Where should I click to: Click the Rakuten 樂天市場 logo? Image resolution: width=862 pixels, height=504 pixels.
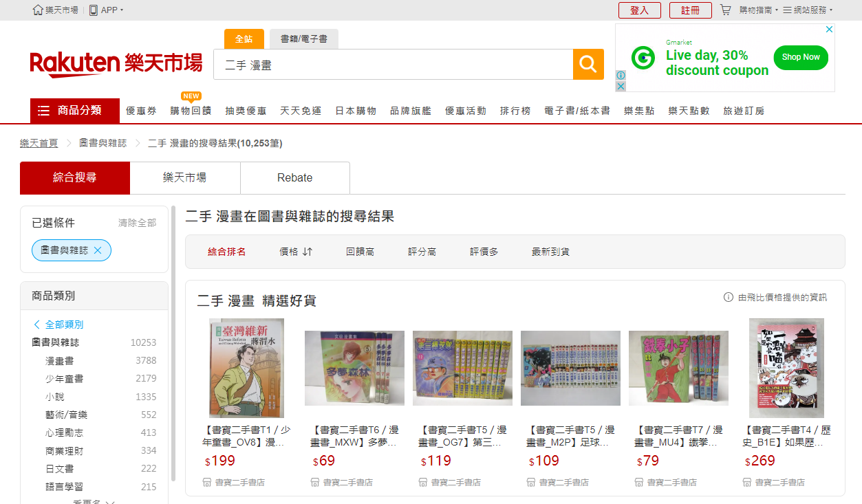click(x=116, y=63)
